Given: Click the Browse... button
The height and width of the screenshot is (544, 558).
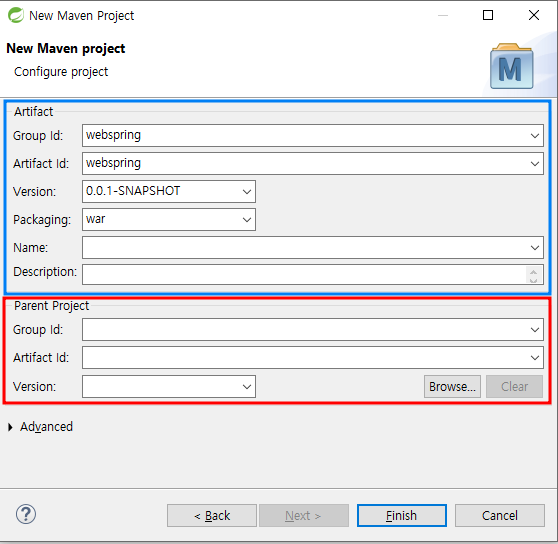Looking at the screenshot, I should [452, 386].
